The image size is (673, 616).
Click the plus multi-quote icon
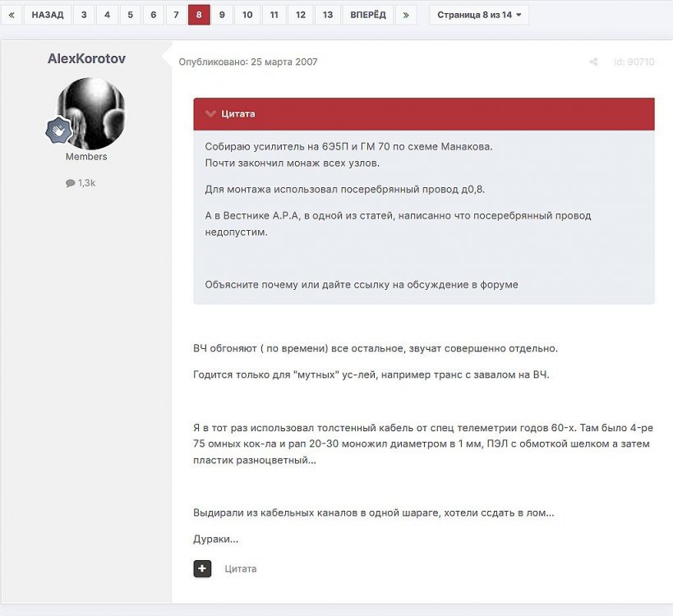click(202, 568)
